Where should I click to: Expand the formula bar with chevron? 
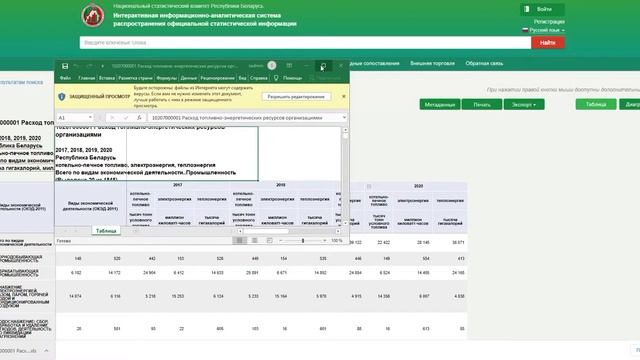344,118
